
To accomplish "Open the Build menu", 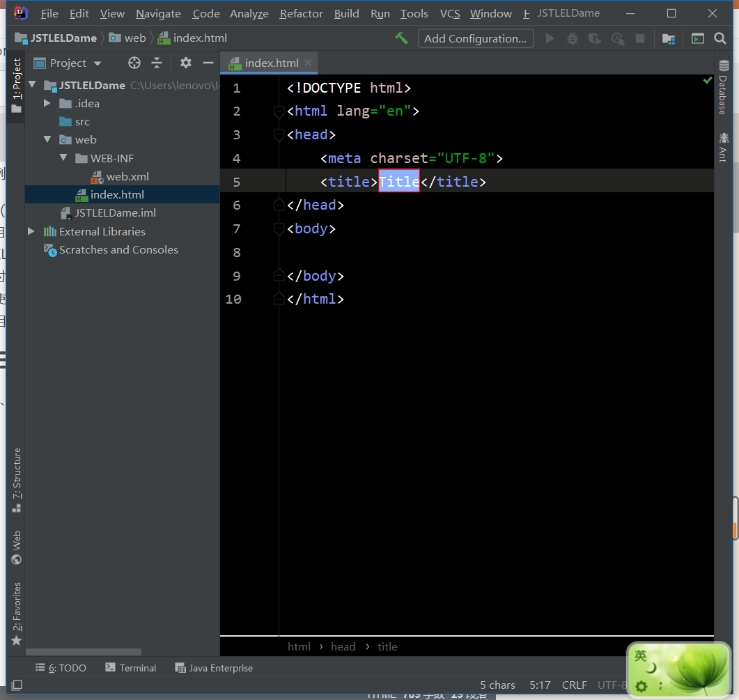I will 346,14.
